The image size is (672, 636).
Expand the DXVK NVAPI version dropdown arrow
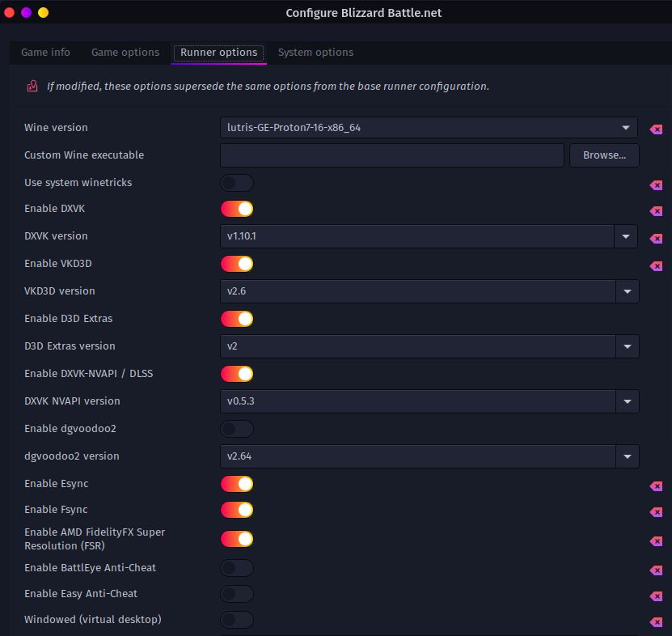point(628,401)
